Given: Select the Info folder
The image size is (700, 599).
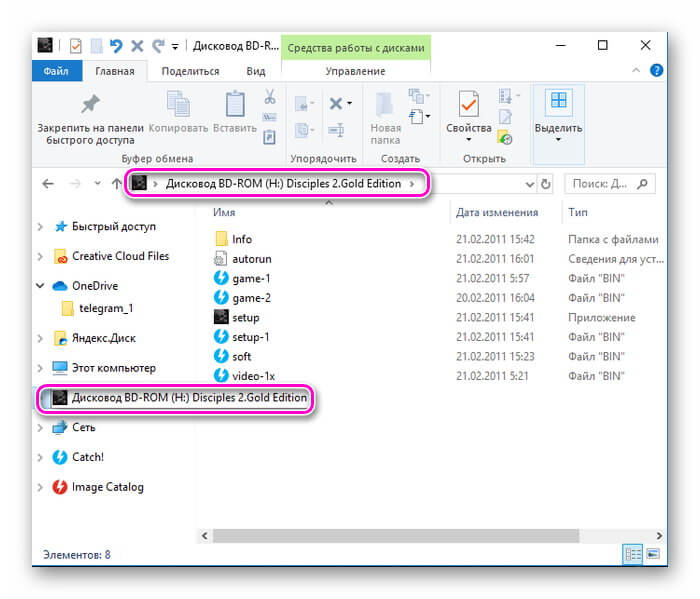Looking at the screenshot, I should tap(234, 239).
